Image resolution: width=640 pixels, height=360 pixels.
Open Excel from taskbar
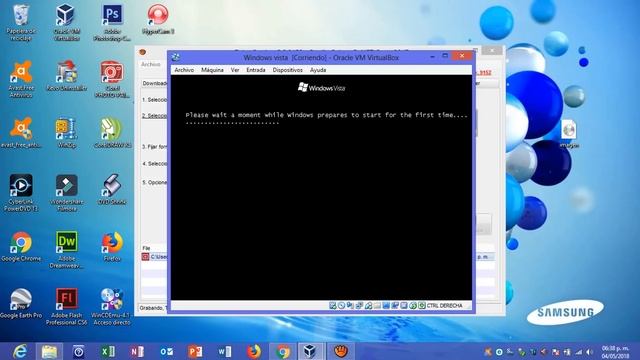(x=108, y=351)
